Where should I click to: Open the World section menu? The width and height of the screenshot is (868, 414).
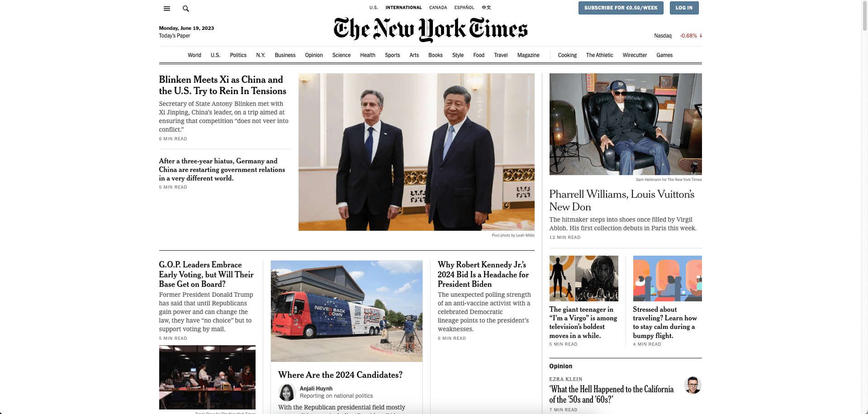194,55
